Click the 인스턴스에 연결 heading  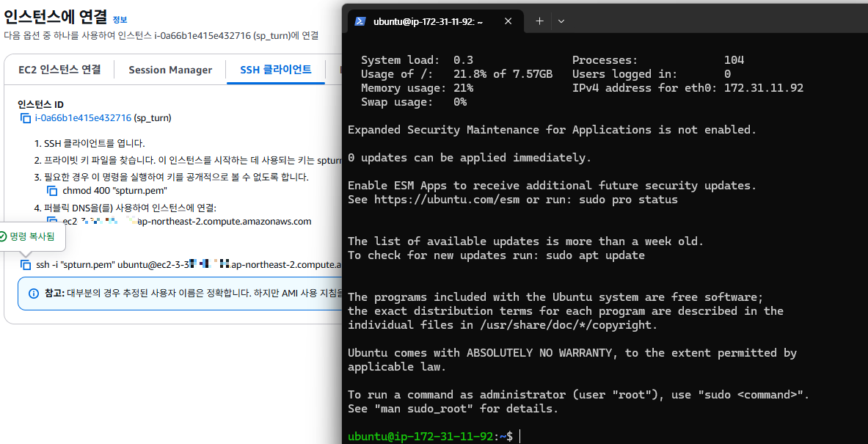pyautogui.click(x=55, y=17)
